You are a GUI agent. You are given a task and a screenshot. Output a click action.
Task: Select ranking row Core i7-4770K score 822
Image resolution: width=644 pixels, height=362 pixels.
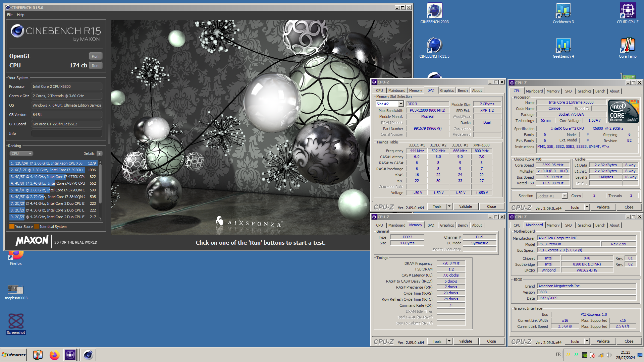tap(53, 177)
